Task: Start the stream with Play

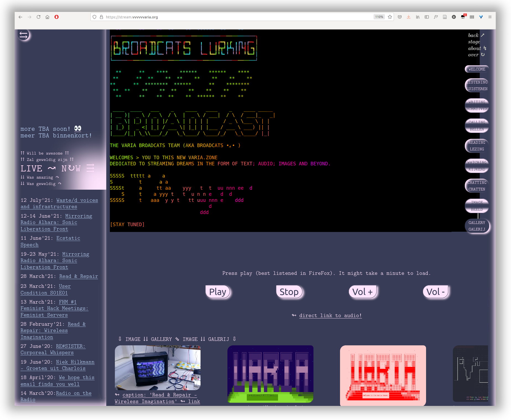Action: [218, 292]
